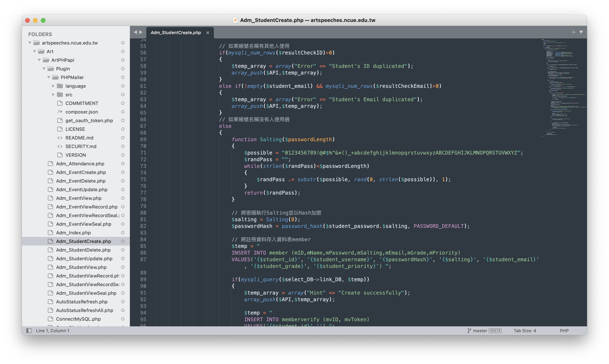This screenshot has width=609, height=364.
Task: Click mysqli_query call on line 89
Action: (x=260, y=279)
